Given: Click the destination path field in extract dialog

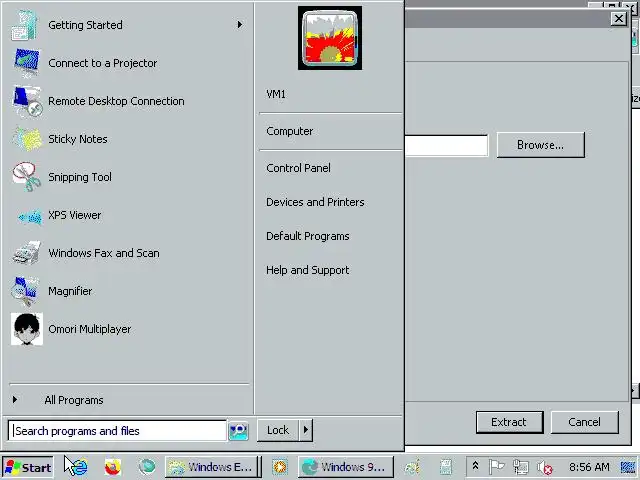Looking at the screenshot, I should [447, 145].
